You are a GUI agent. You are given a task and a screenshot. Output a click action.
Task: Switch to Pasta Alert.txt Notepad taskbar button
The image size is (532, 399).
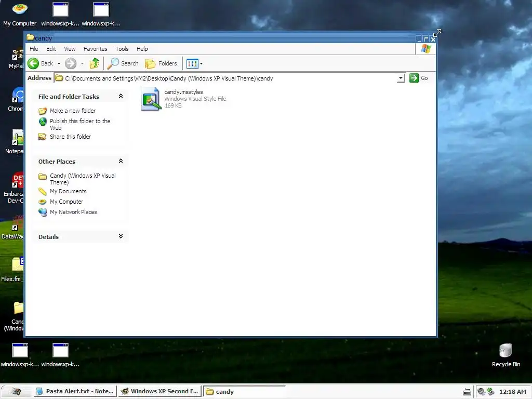coord(75,391)
